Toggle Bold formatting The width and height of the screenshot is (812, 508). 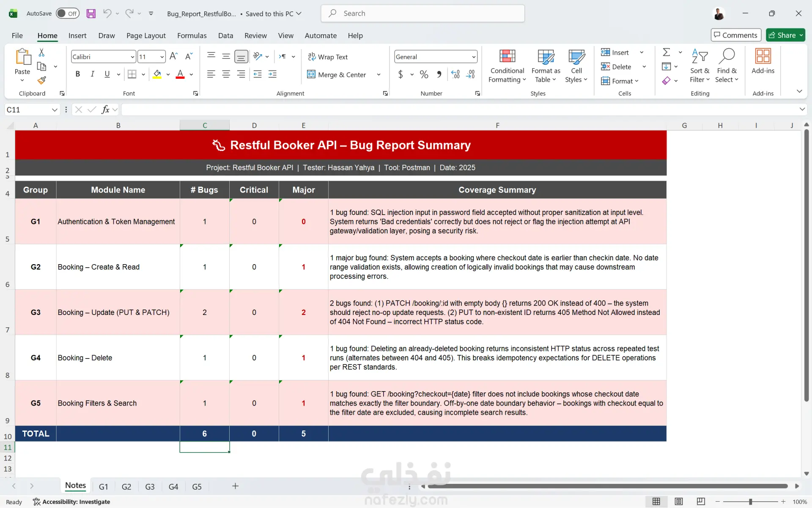point(77,75)
